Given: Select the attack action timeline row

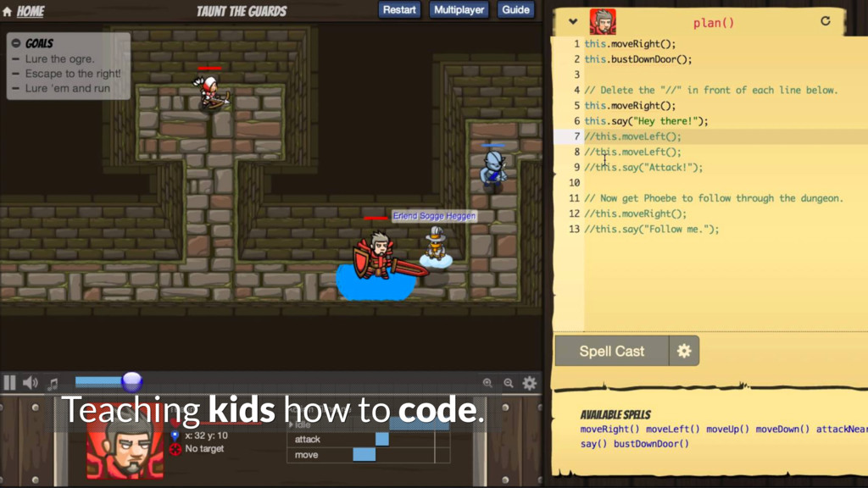Looking at the screenshot, I should pyautogui.click(x=368, y=440).
